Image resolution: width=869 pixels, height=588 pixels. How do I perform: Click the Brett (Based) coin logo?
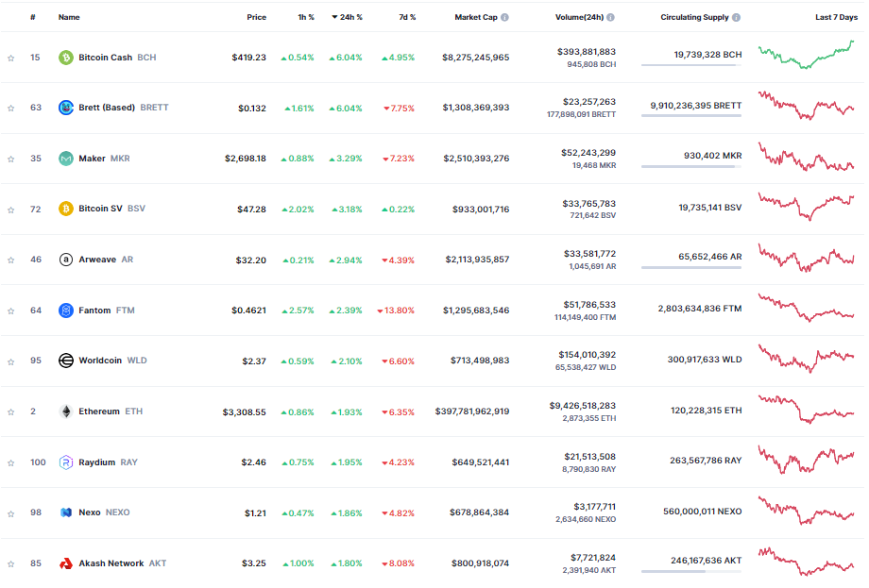66,108
